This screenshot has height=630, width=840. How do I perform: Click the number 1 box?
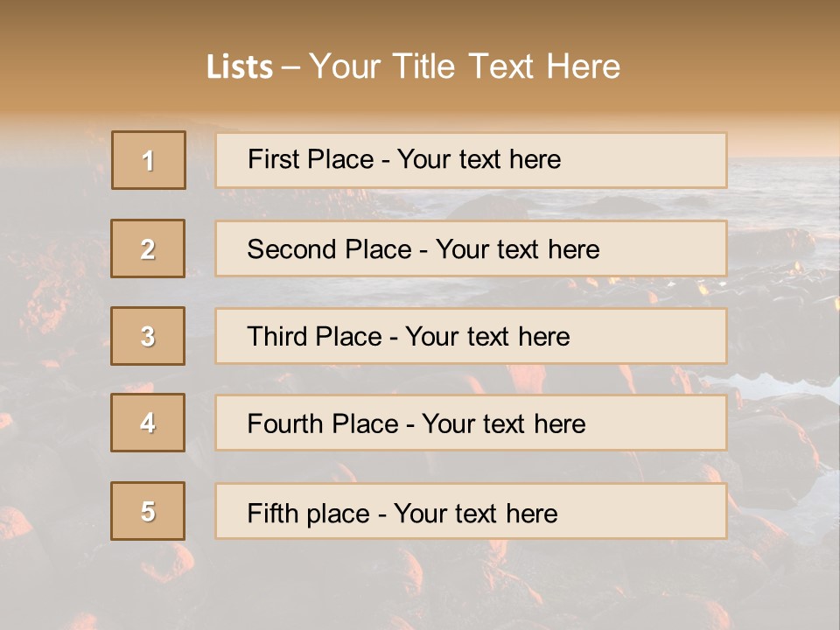coord(149,160)
